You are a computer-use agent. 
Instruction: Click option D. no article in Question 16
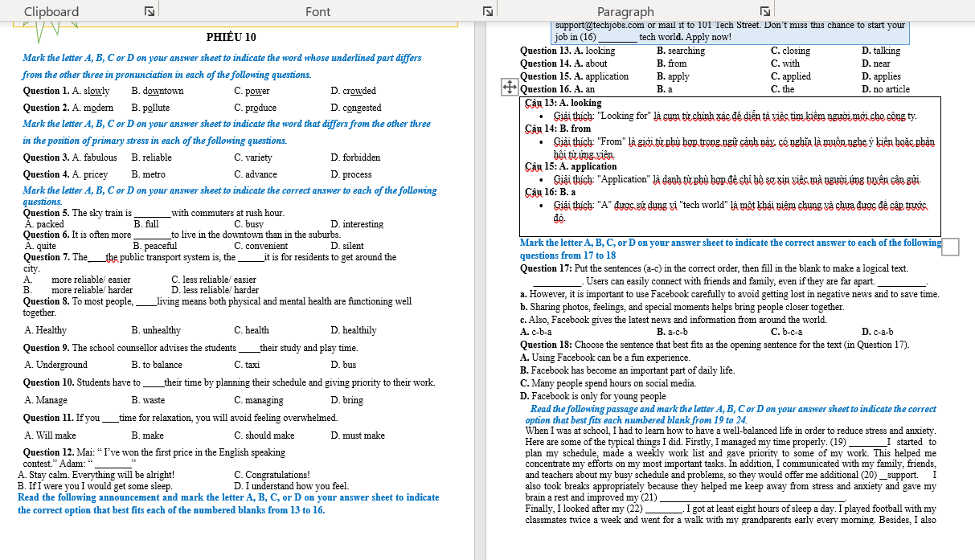886,89
